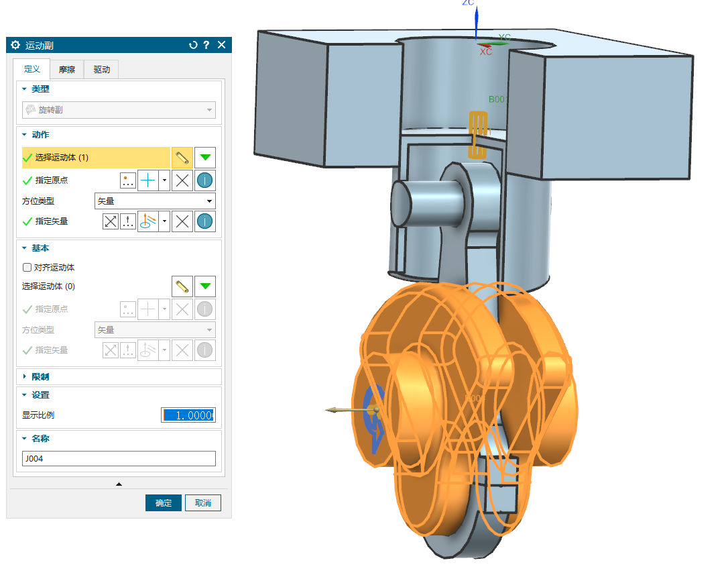Switch to the 摩擦 tab
The height and width of the screenshot is (579, 728).
tap(67, 69)
